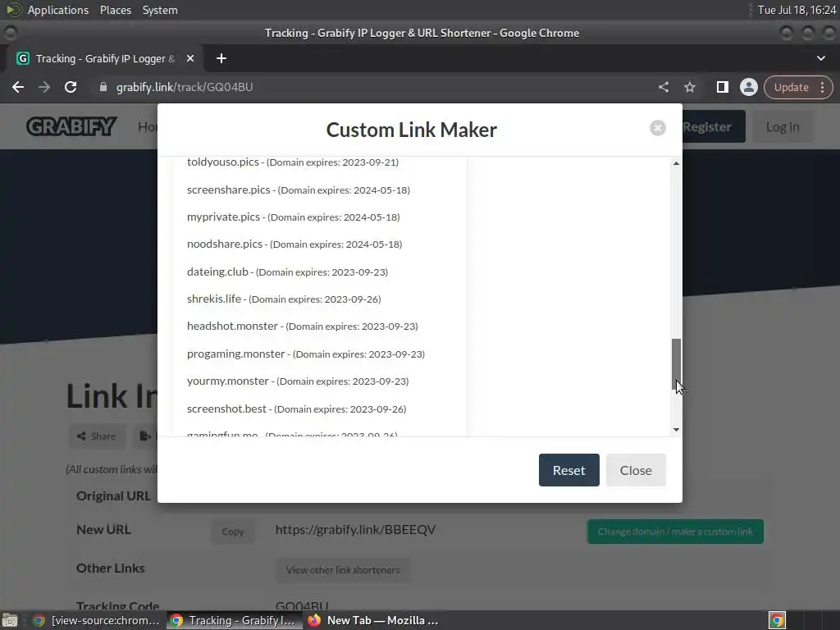Click the dialog scrollbar thumb

[x=676, y=364]
